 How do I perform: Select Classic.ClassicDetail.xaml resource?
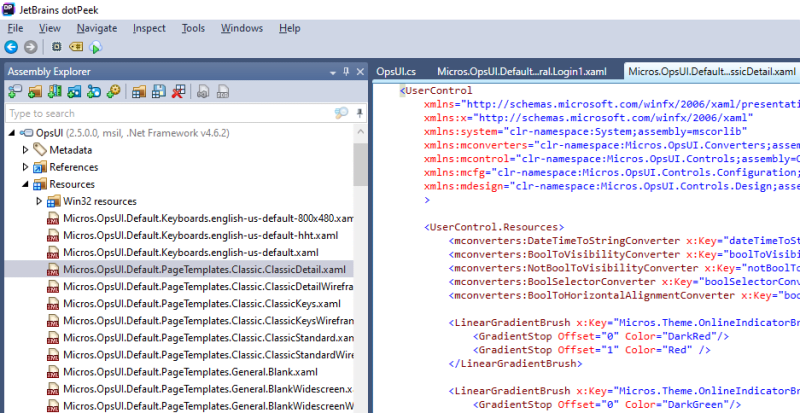click(x=205, y=270)
